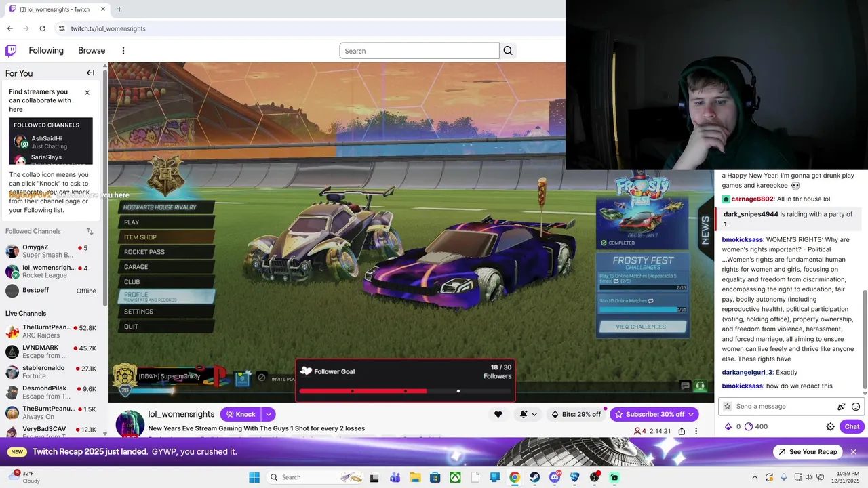The height and width of the screenshot is (488, 868).
Task: Click the lol_womensrights channel avatar
Action: pos(130,424)
